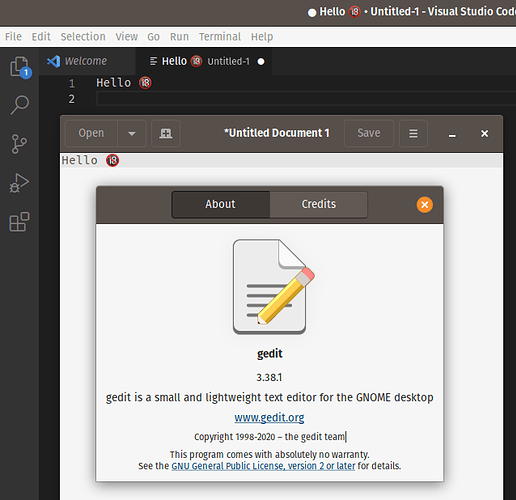
Task: Open the Source Control branch icon
Action: [19, 144]
